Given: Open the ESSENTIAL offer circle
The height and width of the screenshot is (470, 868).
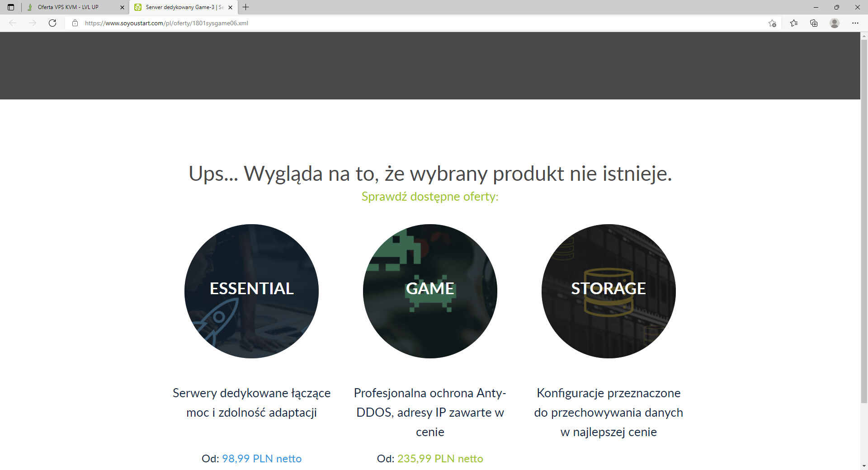Looking at the screenshot, I should (251, 291).
